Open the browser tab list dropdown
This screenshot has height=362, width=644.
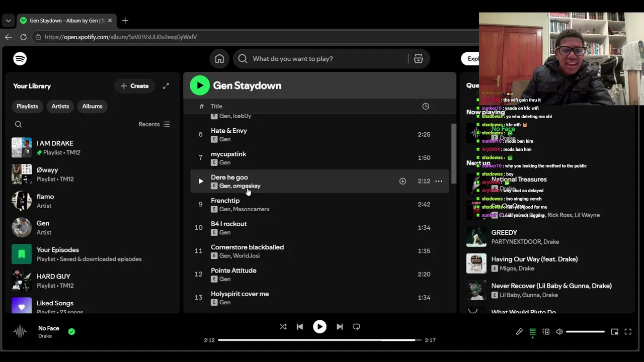tap(8, 21)
